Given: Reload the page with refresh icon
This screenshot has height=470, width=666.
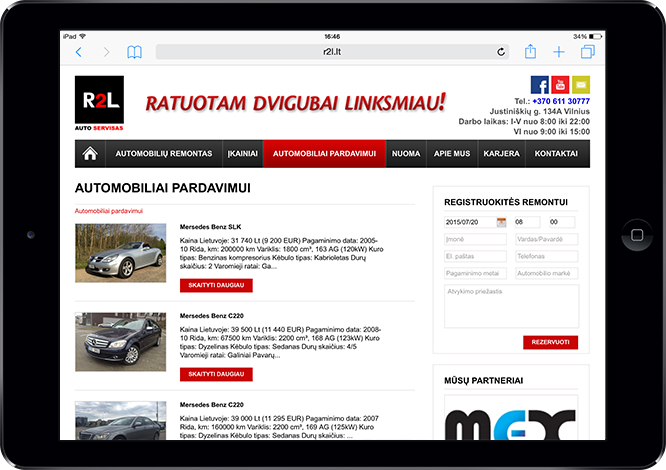Looking at the screenshot, I should tap(501, 52).
